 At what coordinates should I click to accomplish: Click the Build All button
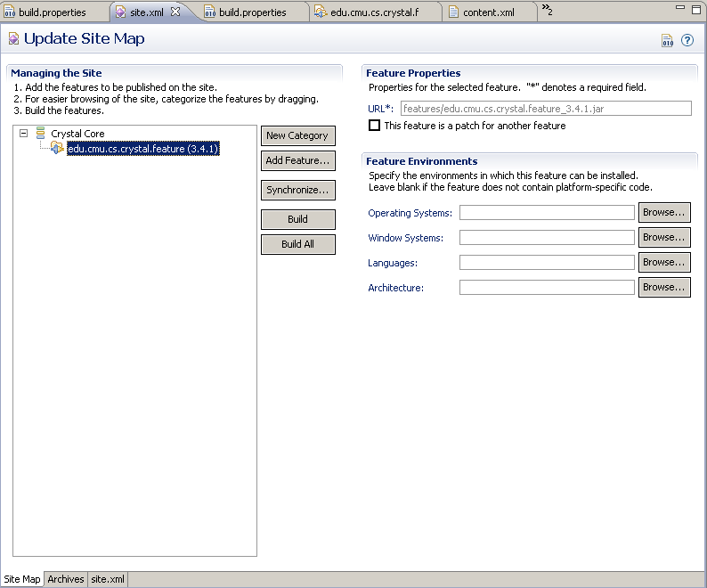(298, 244)
